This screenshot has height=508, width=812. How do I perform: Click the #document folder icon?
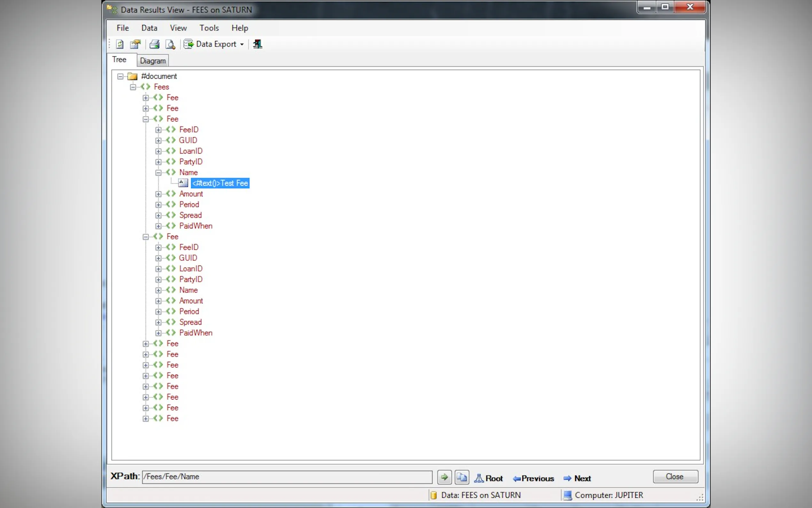tap(133, 76)
